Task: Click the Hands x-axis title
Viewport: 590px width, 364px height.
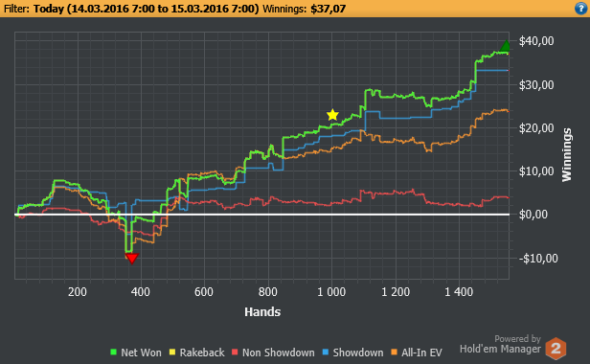Action: (x=262, y=312)
